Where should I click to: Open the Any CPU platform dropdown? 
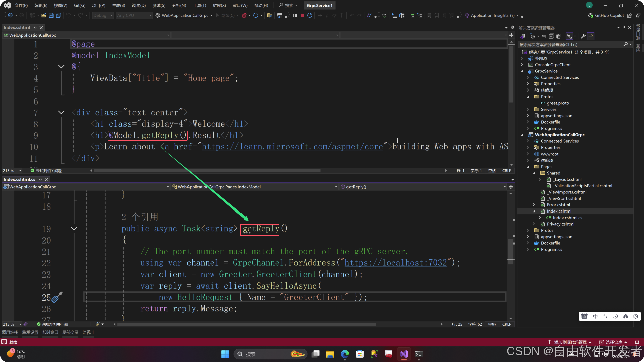[x=134, y=15]
